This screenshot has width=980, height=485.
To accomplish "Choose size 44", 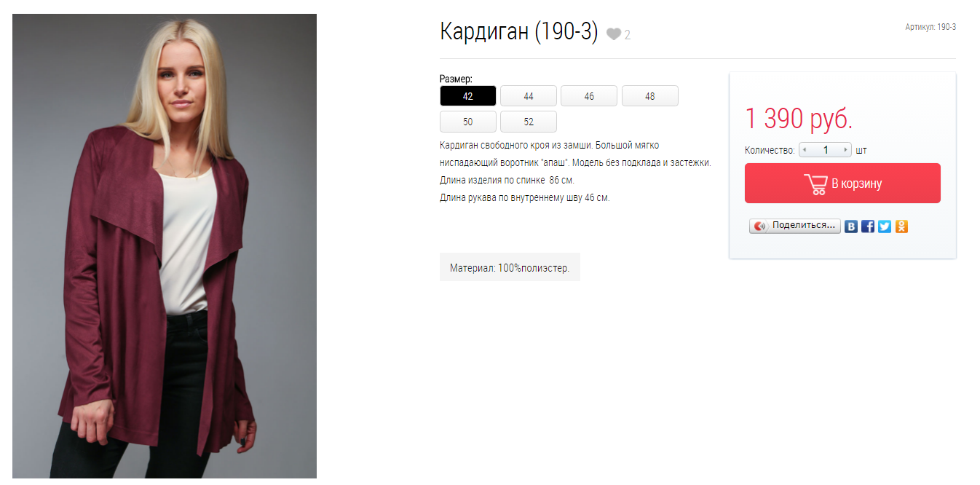I will 529,96.
